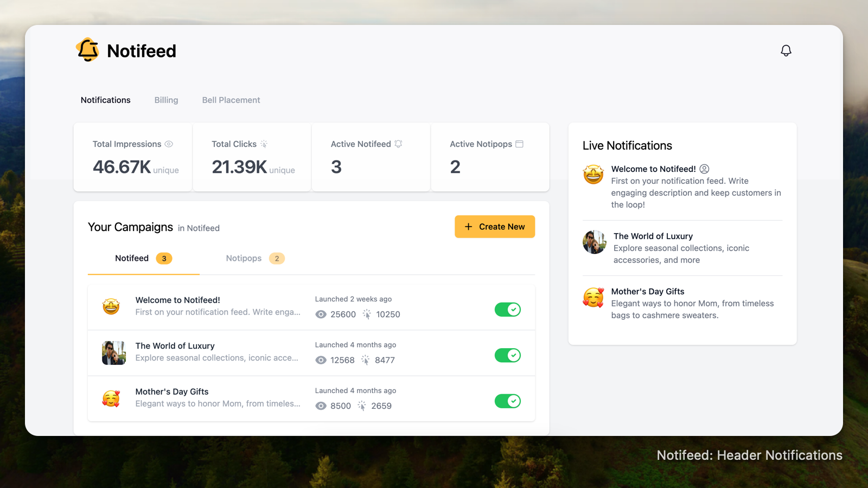868x488 pixels.
Task: Open the Mother's Day Gifts campaign title
Action: tap(172, 391)
